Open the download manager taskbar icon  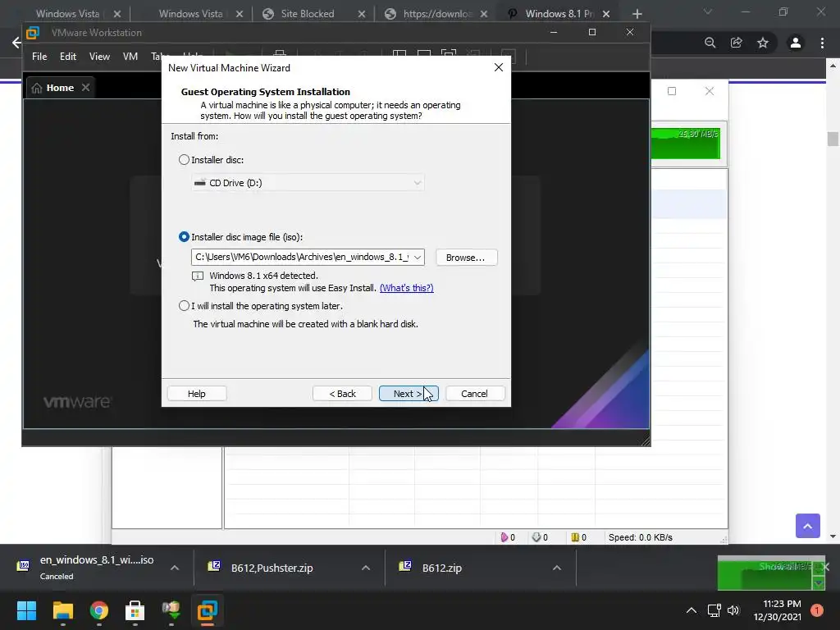click(x=171, y=610)
